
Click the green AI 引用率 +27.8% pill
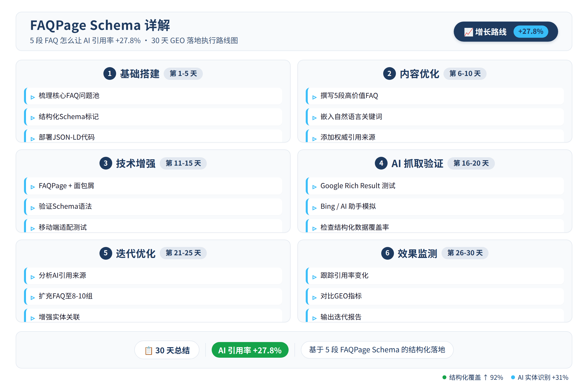pyautogui.click(x=250, y=350)
